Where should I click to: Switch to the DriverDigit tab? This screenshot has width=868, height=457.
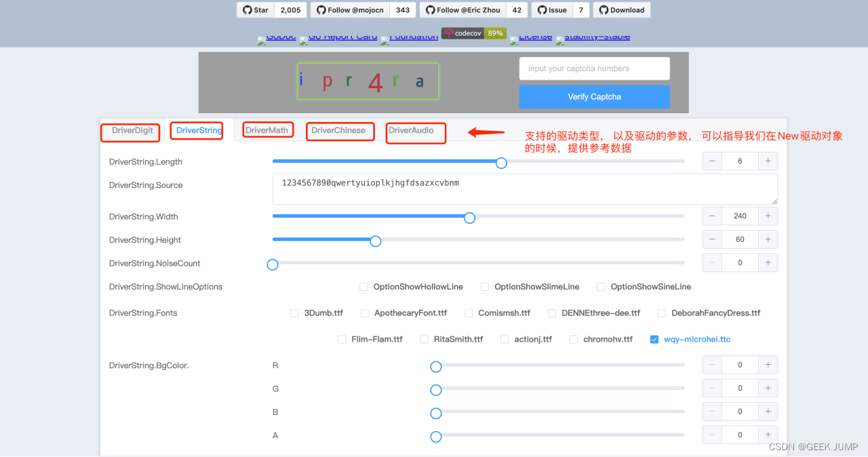(x=132, y=130)
